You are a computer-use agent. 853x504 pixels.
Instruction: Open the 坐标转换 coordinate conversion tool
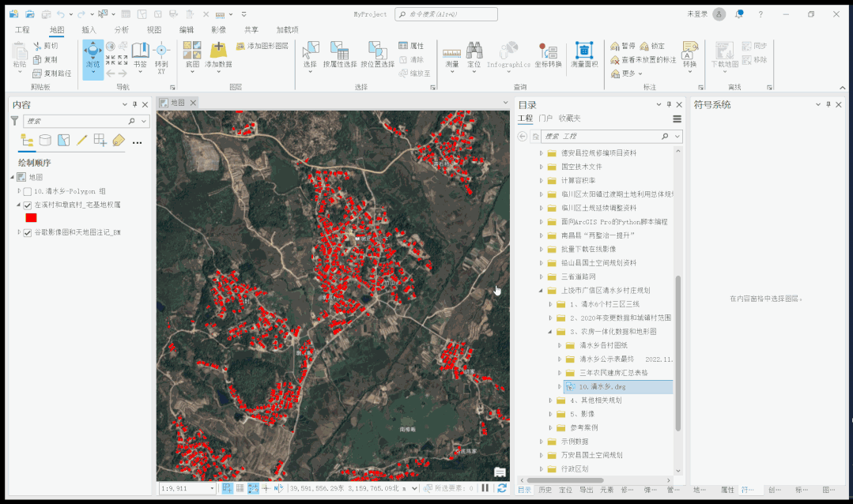coord(549,55)
